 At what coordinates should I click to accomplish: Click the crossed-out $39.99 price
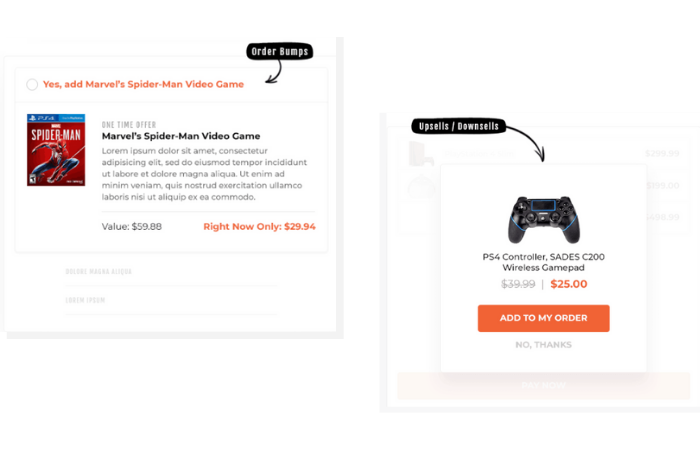point(518,284)
